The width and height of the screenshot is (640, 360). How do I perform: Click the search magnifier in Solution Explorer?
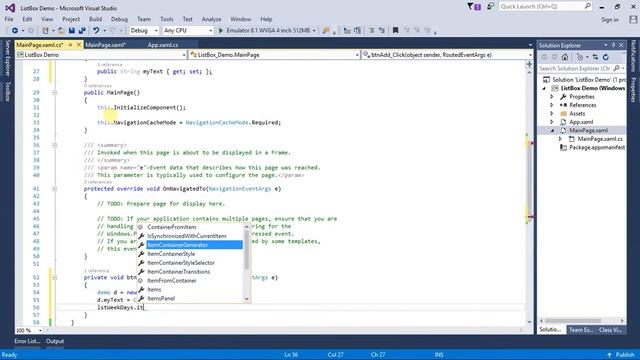[616, 68]
